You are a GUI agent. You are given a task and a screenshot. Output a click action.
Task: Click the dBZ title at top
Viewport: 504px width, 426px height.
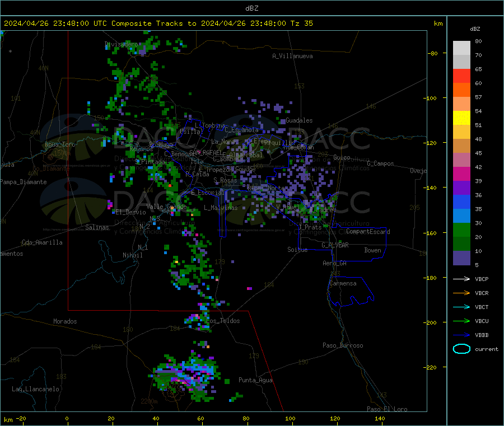click(251, 8)
